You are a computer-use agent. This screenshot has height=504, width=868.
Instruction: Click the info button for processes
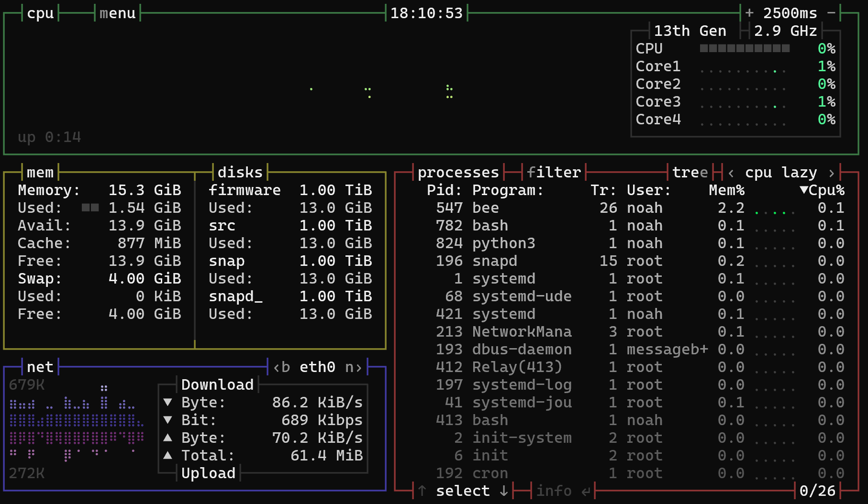[554, 491]
